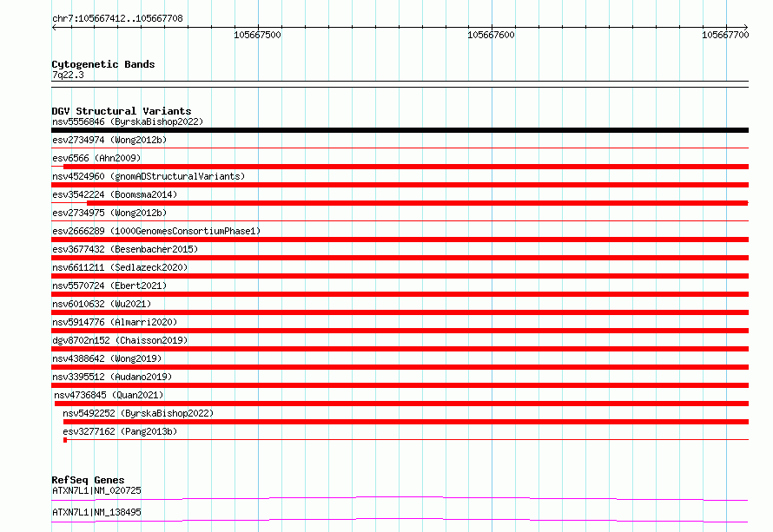The width and height of the screenshot is (773, 532).
Task: Click nsv4736845 (Quan2021) variant label
Action: coord(109,395)
